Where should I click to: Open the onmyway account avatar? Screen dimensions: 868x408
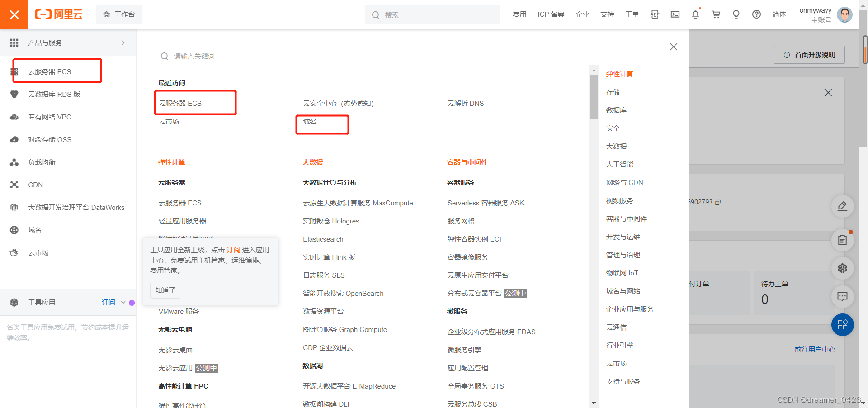coord(844,14)
